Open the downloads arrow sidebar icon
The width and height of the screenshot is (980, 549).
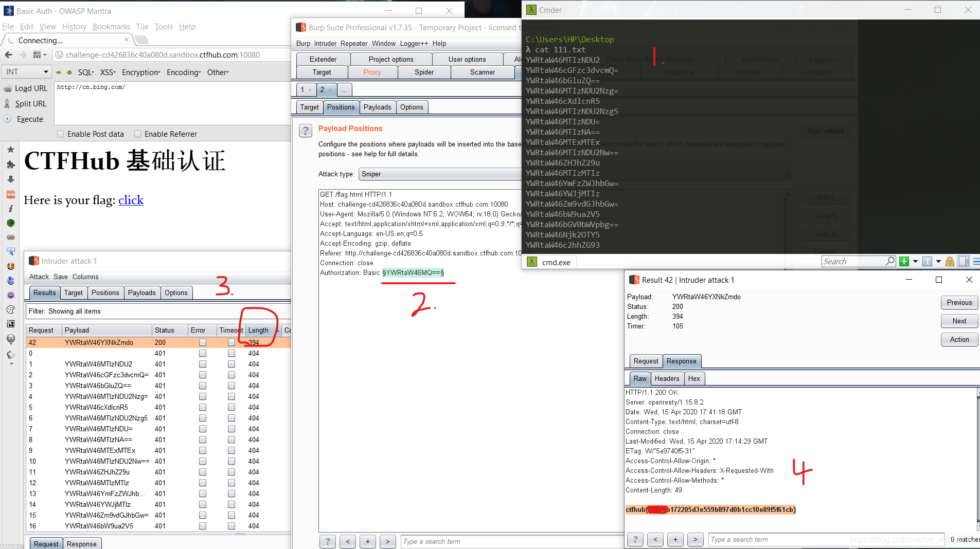[x=10, y=179]
